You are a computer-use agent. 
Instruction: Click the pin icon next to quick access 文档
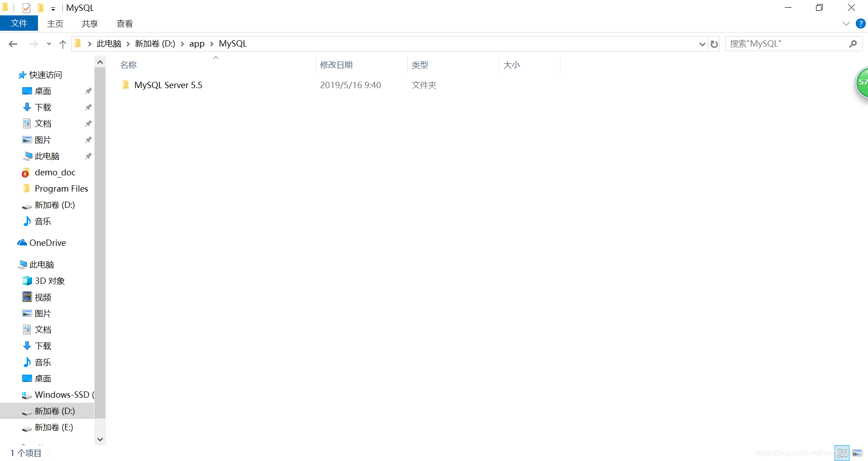pos(89,124)
